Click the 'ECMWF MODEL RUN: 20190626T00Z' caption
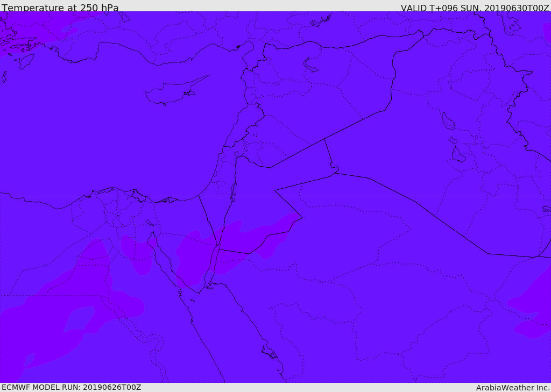551x392 pixels. 72,388
